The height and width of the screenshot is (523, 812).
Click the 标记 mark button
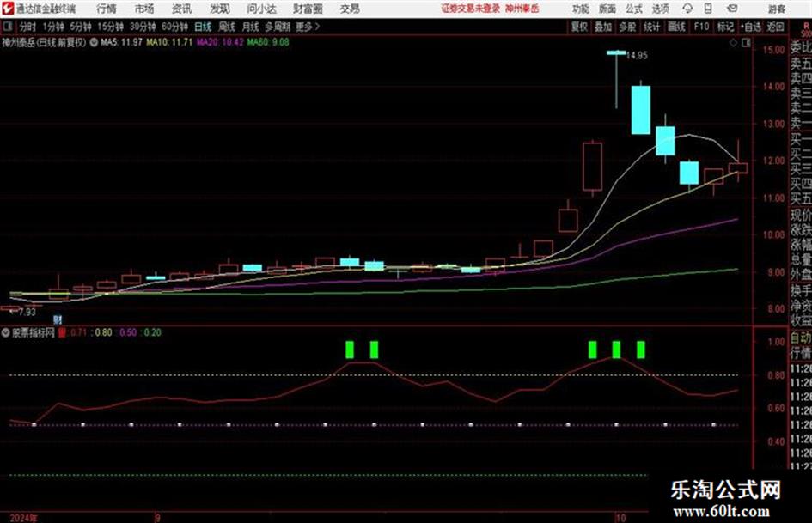click(725, 27)
